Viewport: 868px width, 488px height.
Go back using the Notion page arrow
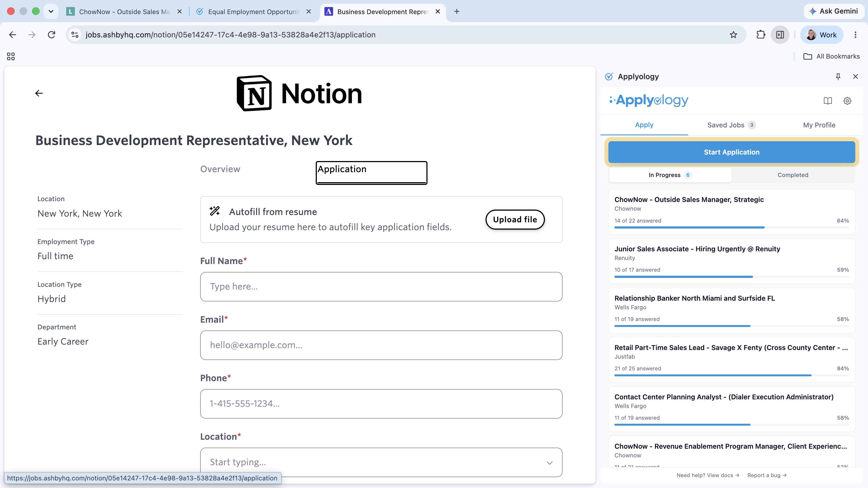pyautogui.click(x=39, y=93)
